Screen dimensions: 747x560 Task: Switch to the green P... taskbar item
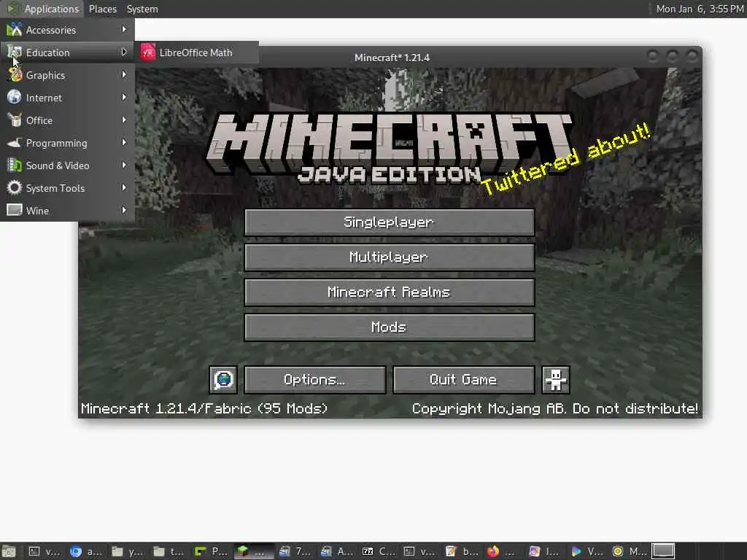pyautogui.click(x=212, y=551)
